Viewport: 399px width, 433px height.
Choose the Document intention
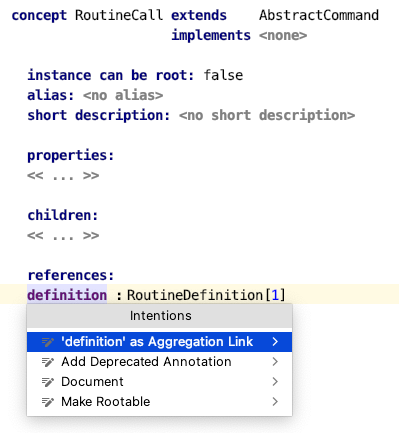point(159,382)
